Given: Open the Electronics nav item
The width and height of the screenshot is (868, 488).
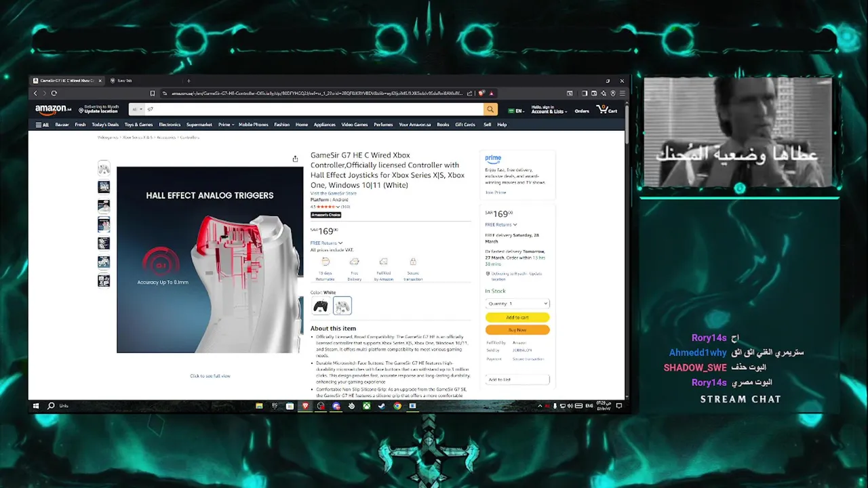Looking at the screenshot, I should click(x=170, y=125).
